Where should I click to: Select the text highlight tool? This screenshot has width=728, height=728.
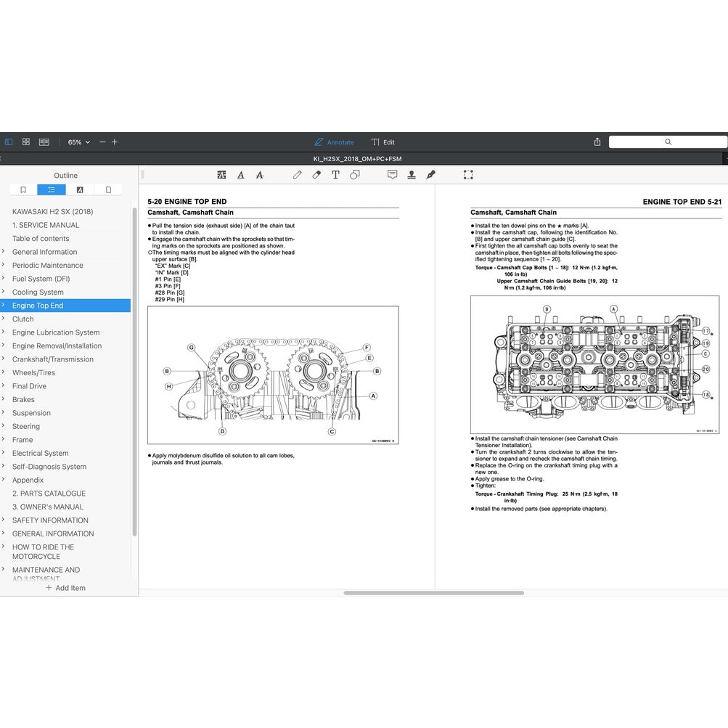point(221,174)
